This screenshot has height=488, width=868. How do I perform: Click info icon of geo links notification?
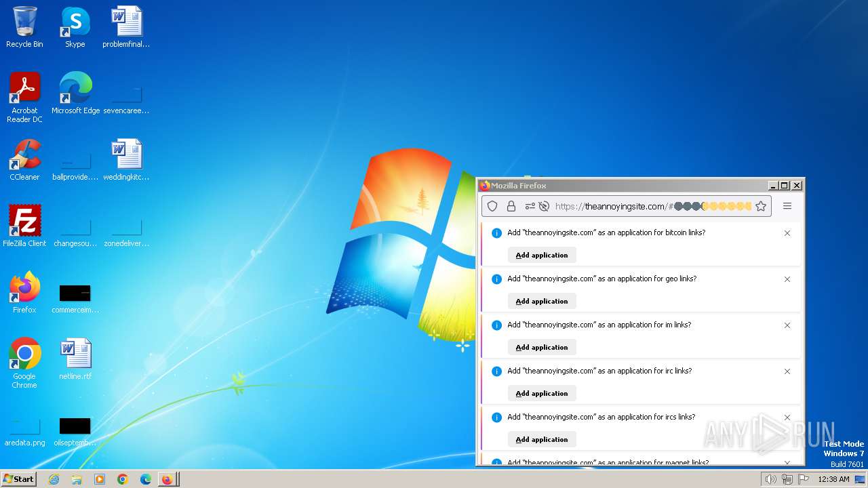coord(496,279)
